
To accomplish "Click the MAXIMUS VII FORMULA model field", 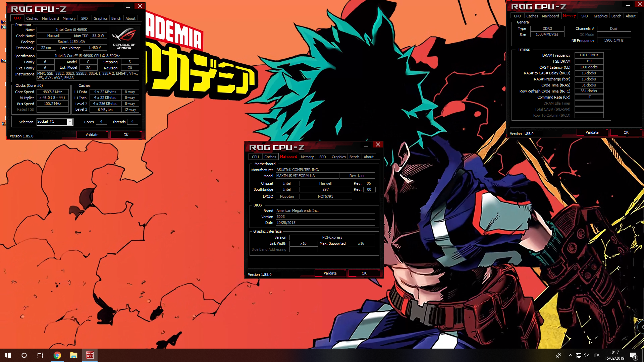I will point(307,176).
